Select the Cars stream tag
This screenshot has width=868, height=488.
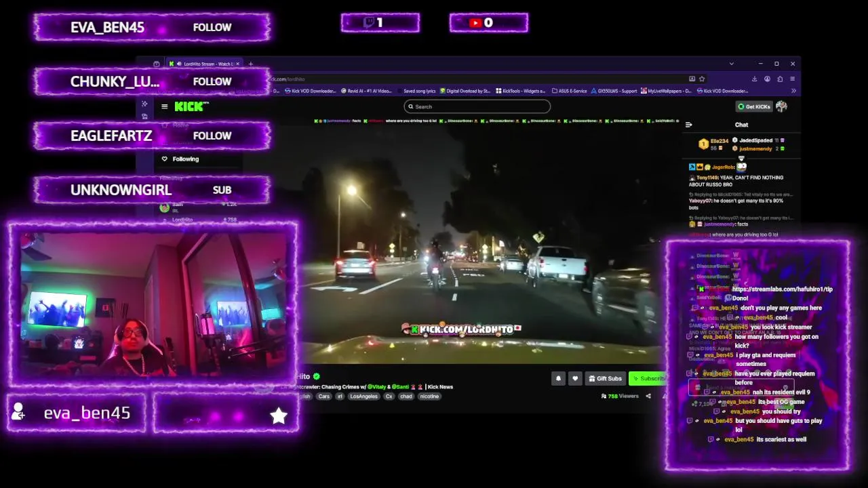(324, 396)
